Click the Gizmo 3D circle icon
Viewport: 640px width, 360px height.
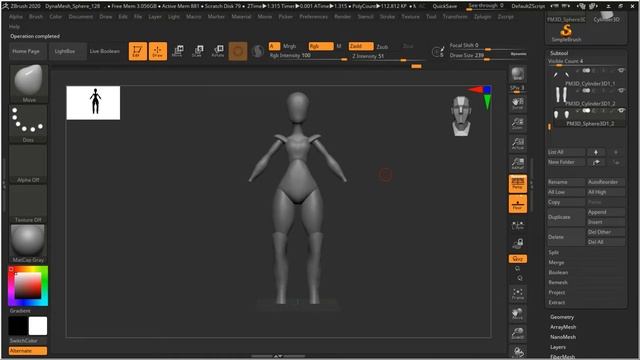click(238, 51)
